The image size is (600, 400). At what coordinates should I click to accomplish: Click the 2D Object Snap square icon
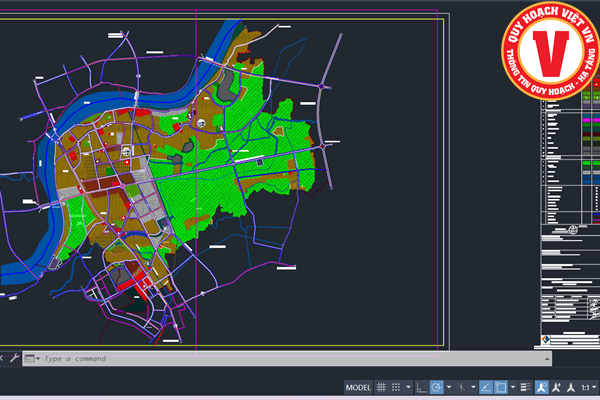point(501,387)
